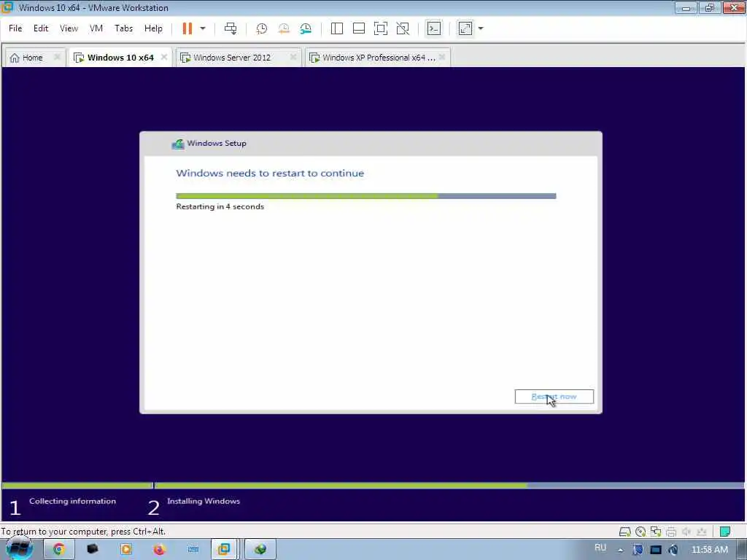The height and width of the screenshot is (560, 747).
Task: Open the on-screen keyboard taskbar icon
Action: (193, 550)
